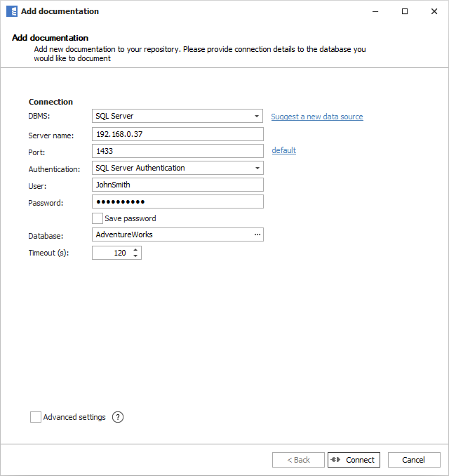Select the User text field
This screenshot has width=449, height=476.
177,185
